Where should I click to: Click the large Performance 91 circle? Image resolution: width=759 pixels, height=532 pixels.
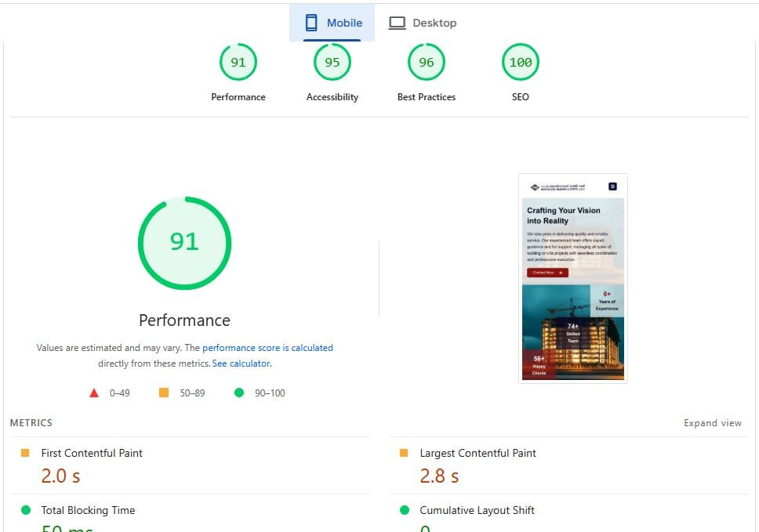[x=184, y=242]
